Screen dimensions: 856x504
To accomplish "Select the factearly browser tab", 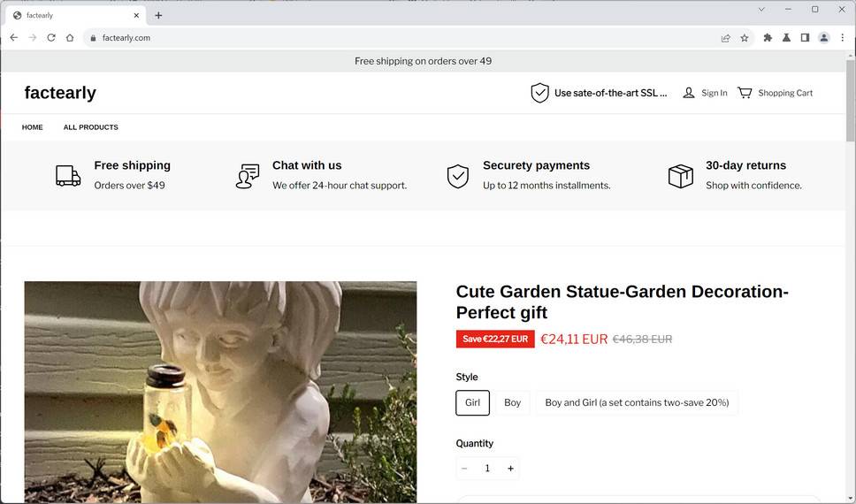I will 75,15.
